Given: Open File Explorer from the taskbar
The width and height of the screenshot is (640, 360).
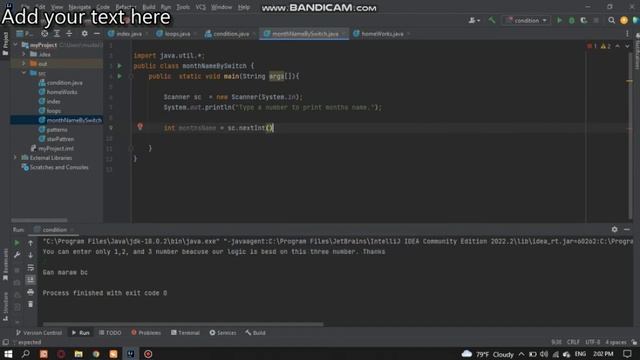Looking at the screenshot, I should pyautogui.click(x=78, y=354).
